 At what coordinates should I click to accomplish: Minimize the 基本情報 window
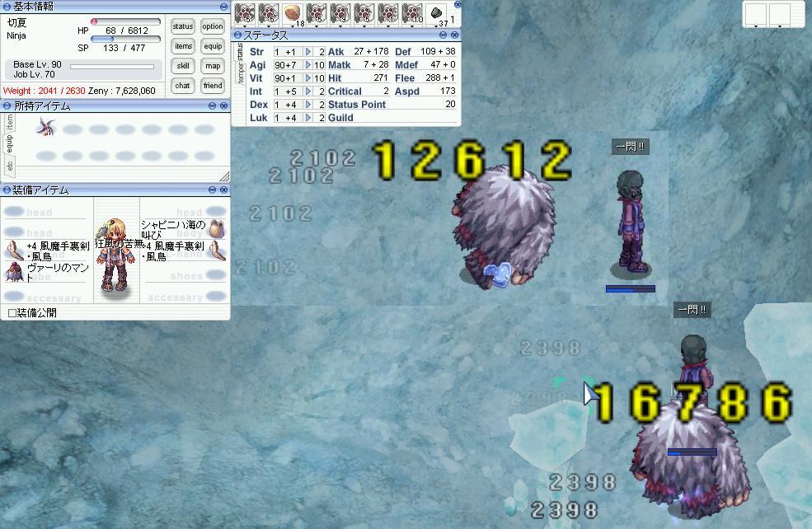pos(223,7)
